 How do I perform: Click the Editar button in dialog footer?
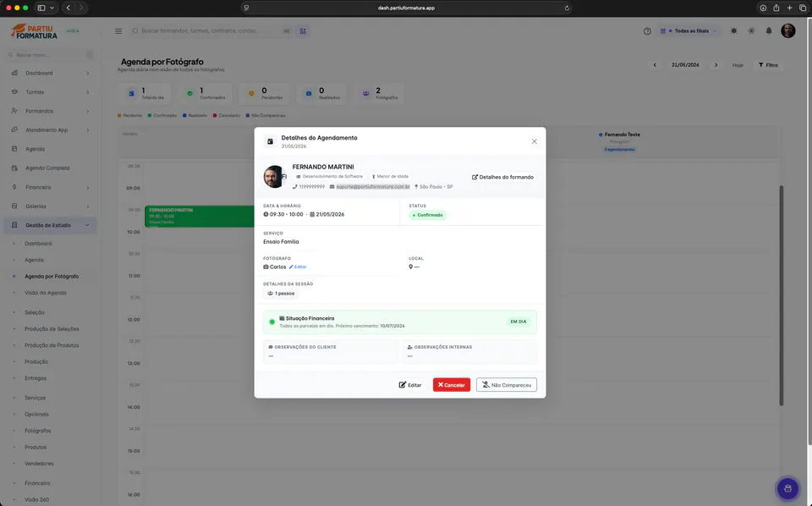(x=410, y=385)
